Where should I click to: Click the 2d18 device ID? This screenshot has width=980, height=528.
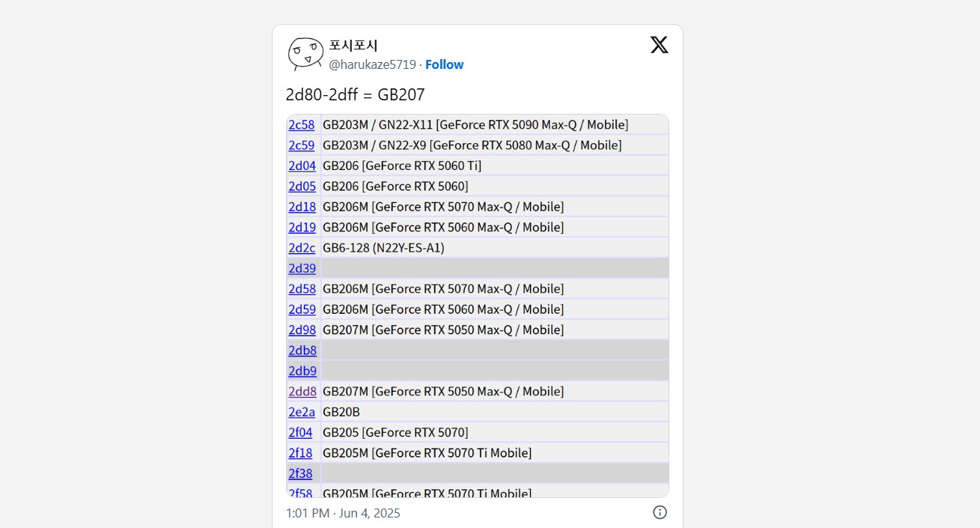(x=302, y=207)
